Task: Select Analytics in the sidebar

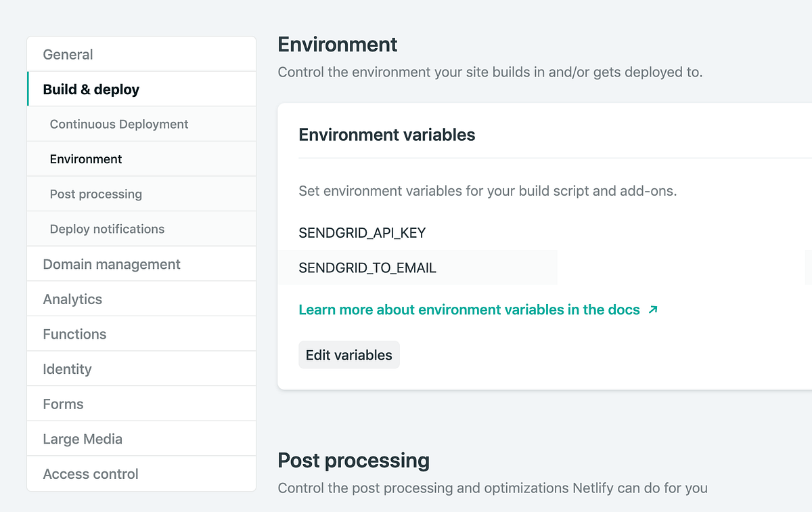Action: [72, 299]
